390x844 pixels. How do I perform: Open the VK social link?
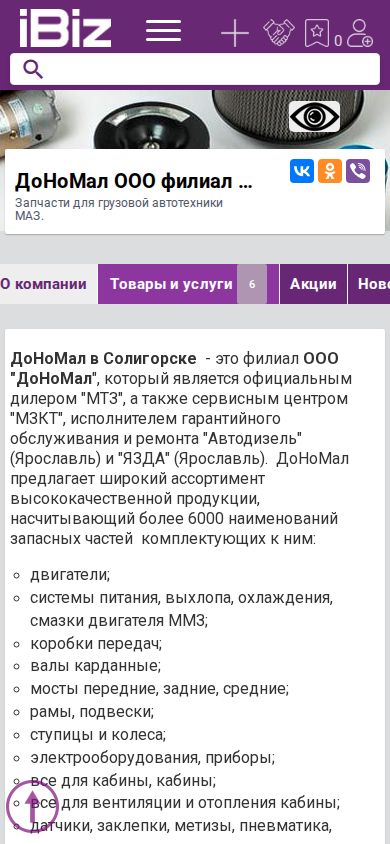coord(302,171)
